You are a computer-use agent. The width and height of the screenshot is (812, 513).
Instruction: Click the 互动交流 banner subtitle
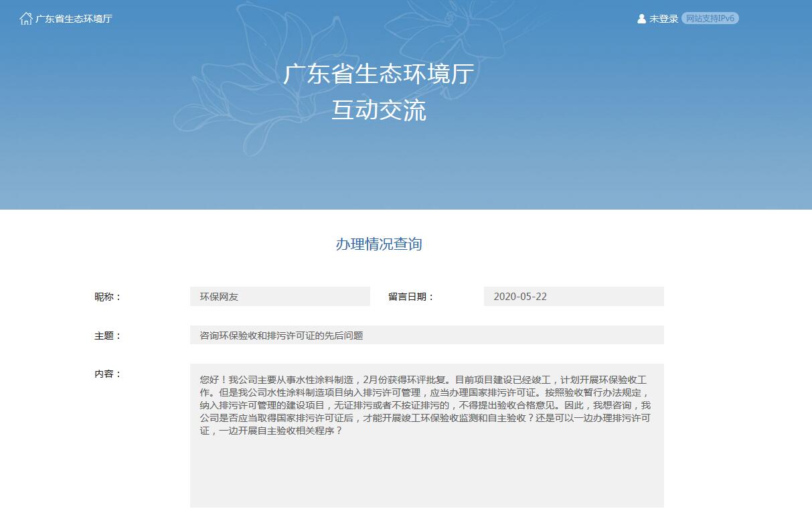click(x=378, y=111)
